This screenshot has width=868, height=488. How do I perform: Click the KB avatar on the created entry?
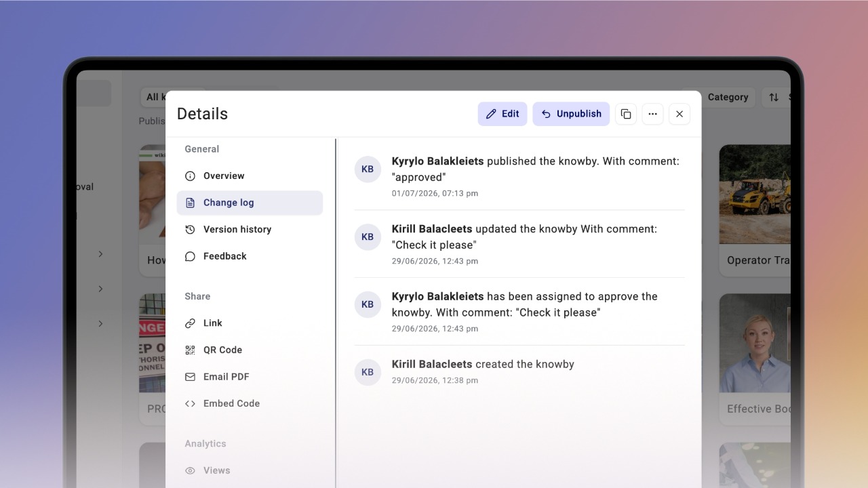pyautogui.click(x=368, y=372)
